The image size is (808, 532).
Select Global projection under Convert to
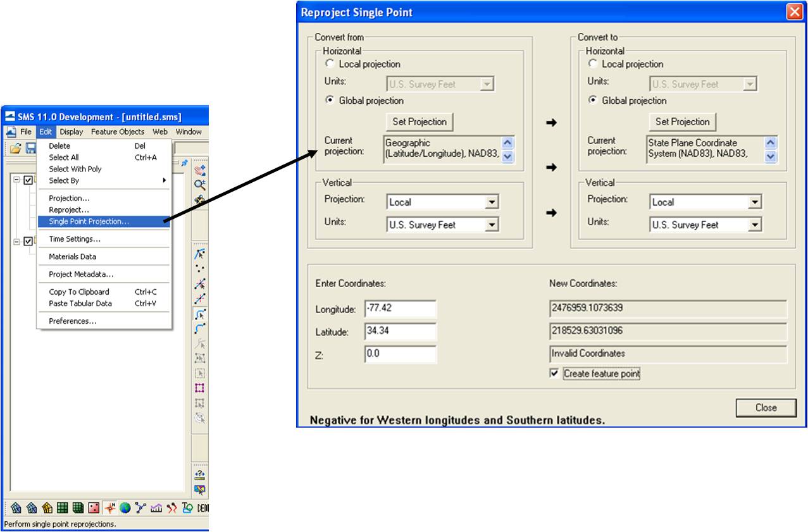592,101
